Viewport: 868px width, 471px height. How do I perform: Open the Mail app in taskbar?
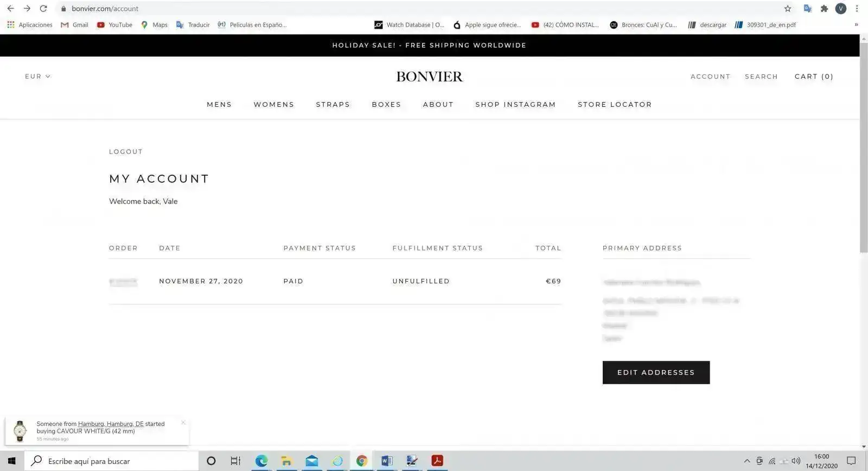(312, 461)
